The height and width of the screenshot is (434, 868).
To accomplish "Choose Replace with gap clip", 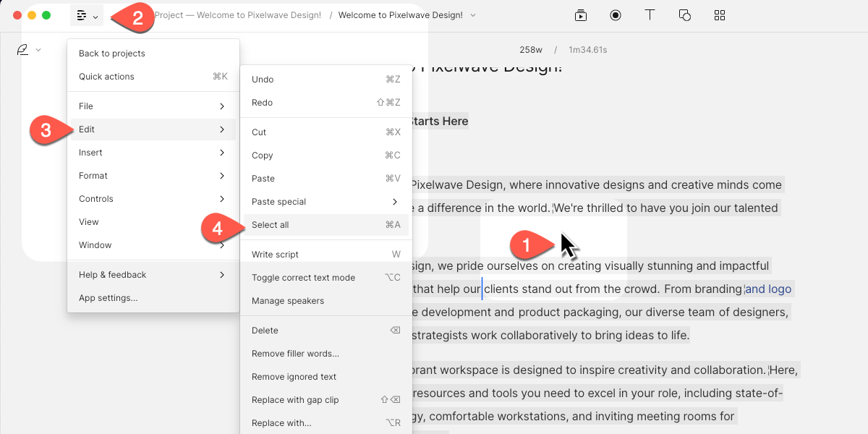I will pyautogui.click(x=326, y=400).
